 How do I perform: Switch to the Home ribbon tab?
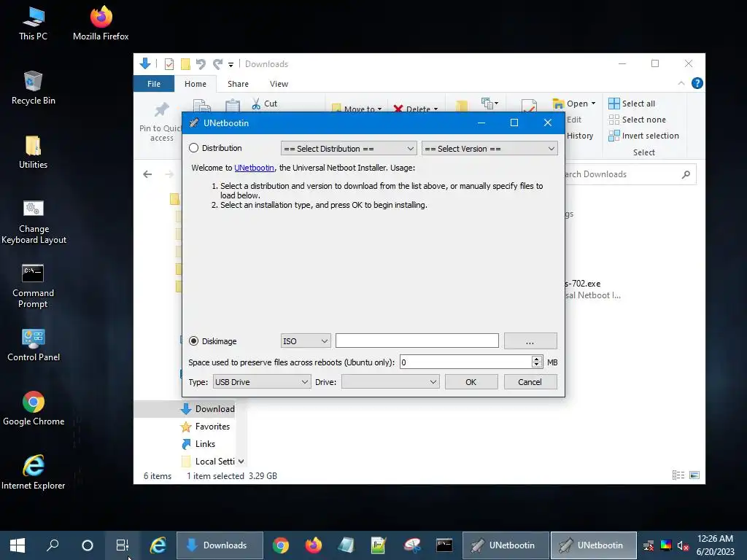point(196,84)
